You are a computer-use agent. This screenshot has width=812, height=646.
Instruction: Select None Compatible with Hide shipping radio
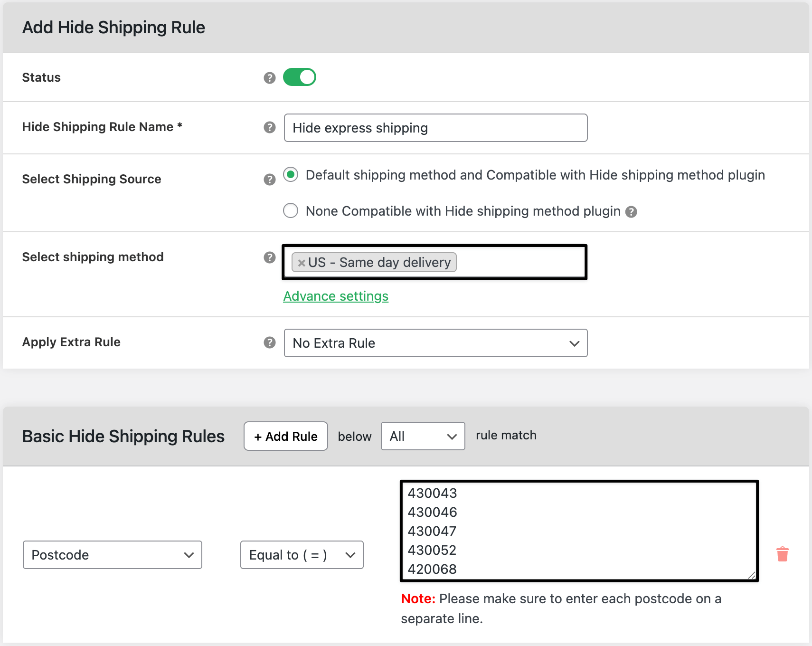point(291,210)
